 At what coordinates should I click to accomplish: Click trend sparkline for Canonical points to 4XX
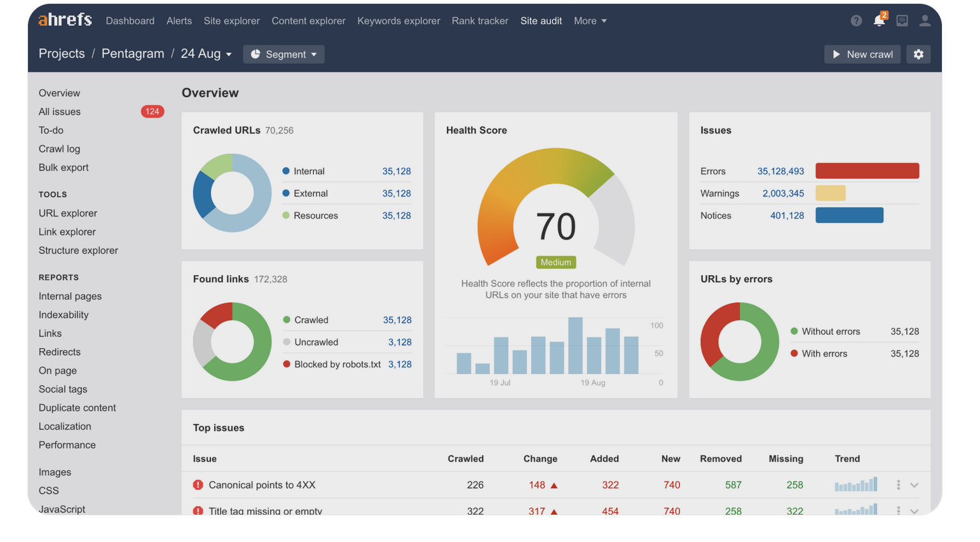click(856, 484)
